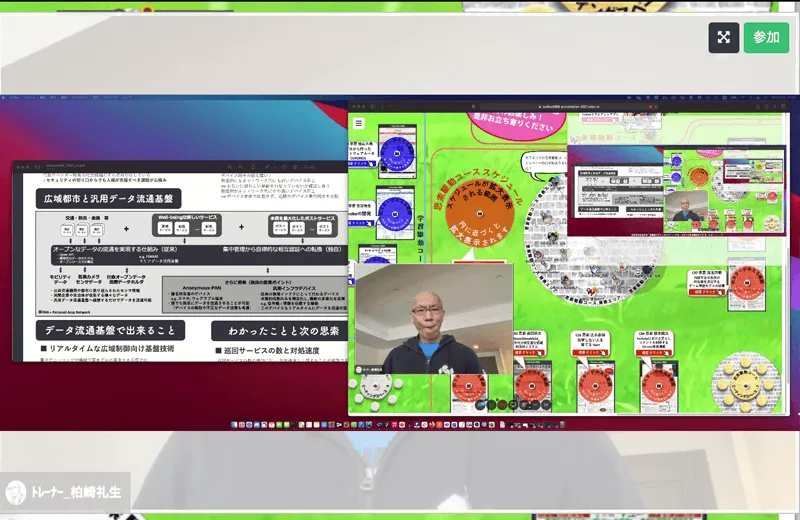Click the 巡回サービスの数と対処速度 line
The height and width of the screenshot is (520, 800).
268,351
